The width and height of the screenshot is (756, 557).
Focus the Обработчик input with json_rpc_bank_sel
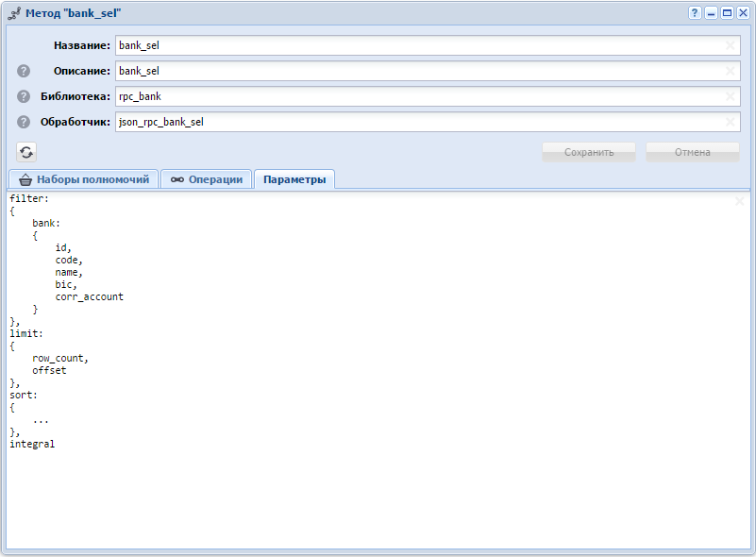[x=428, y=122]
